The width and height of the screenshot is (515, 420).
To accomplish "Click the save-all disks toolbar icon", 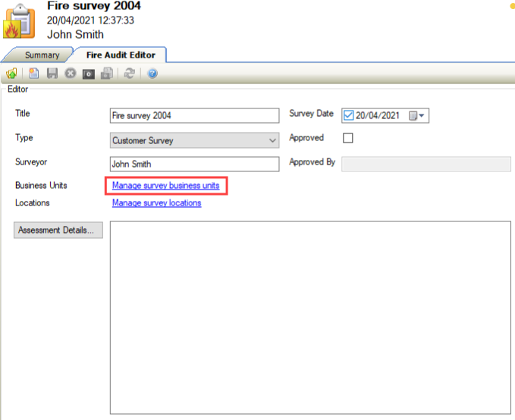I will 108,74.
